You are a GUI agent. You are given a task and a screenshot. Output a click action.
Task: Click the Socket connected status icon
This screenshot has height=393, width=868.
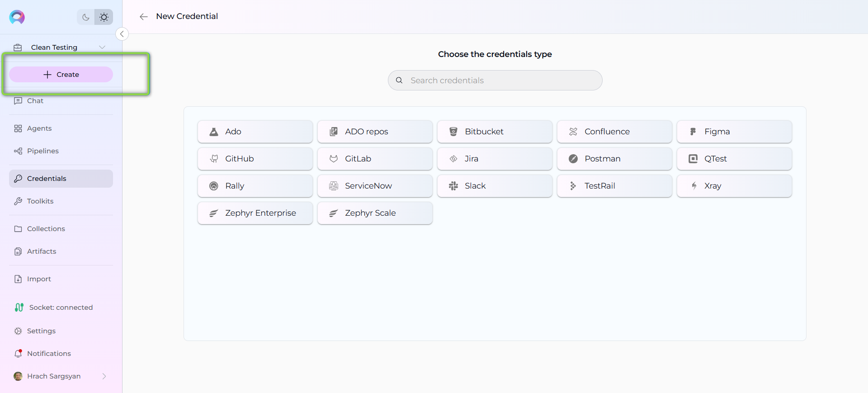point(19,308)
